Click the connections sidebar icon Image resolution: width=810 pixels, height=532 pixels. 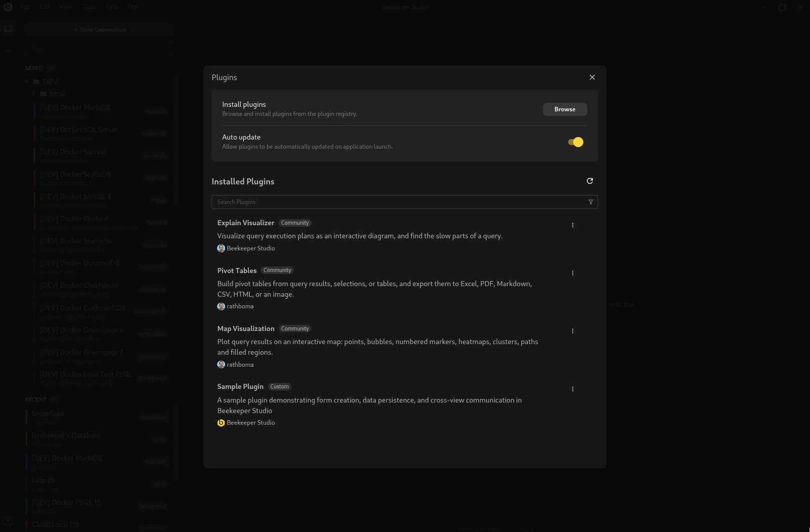8,29
